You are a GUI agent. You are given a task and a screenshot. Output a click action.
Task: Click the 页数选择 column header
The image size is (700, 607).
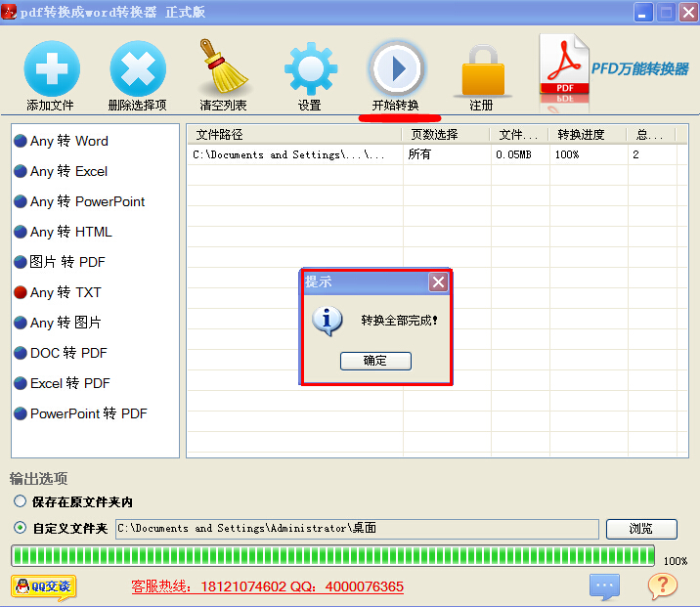446,134
